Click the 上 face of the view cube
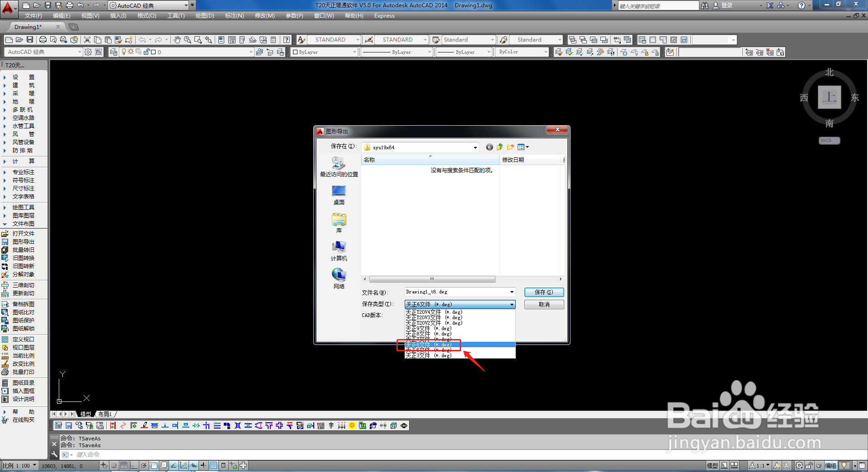 (830, 97)
